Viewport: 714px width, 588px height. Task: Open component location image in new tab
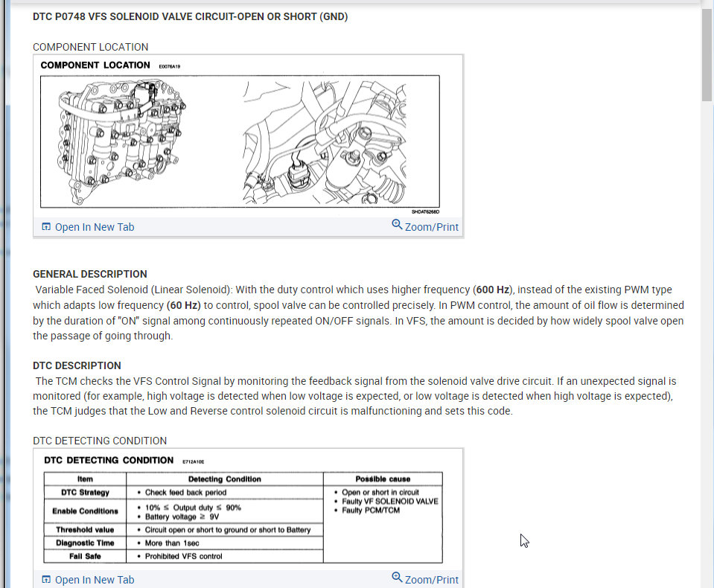(95, 227)
